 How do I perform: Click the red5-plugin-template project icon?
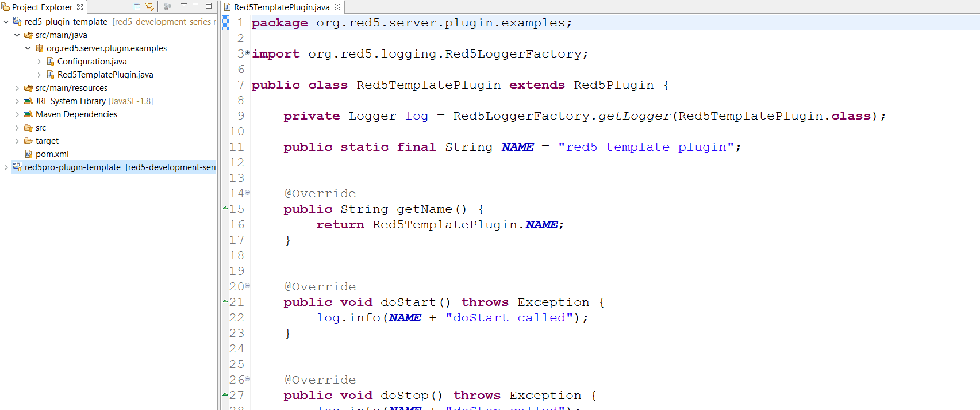tap(17, 21)
